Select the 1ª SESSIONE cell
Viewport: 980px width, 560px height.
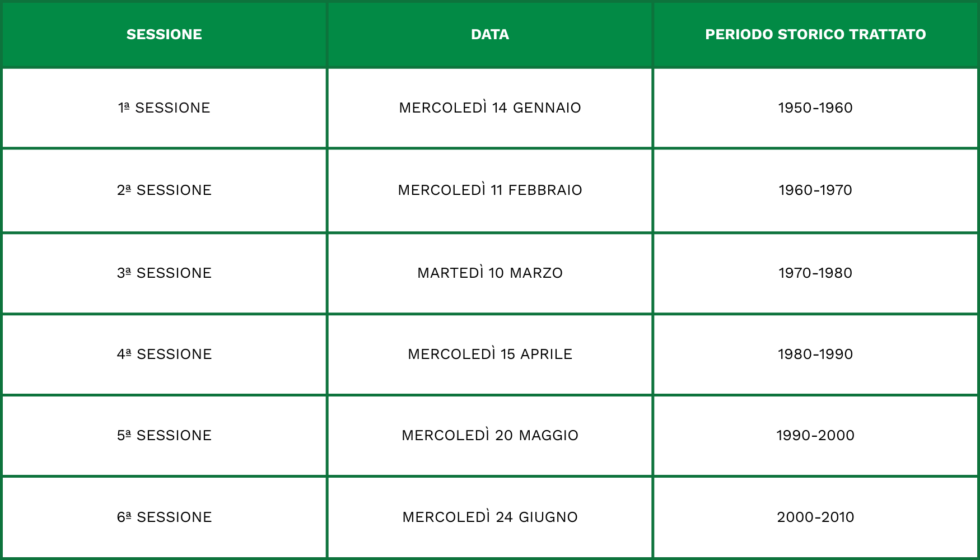(x=164, y=108)
